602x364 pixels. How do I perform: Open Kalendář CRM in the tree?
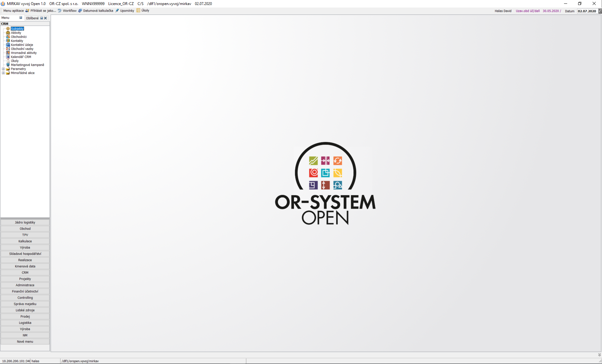21,57
